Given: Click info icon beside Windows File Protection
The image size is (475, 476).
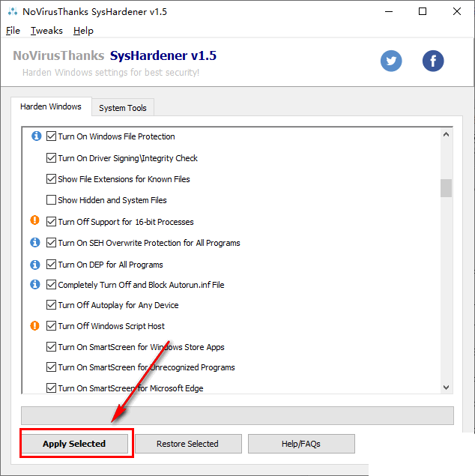Looking at the screenshot, I should point(37,136).
